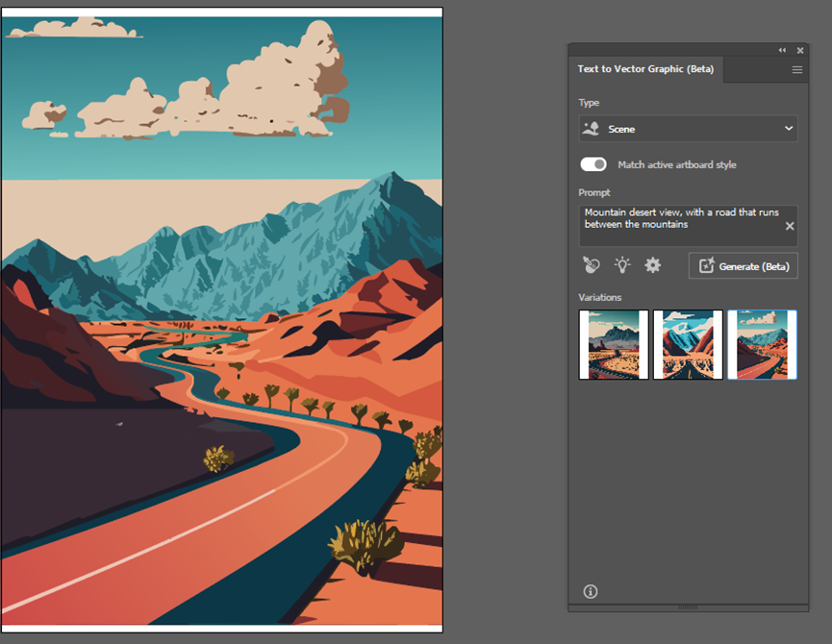
Task: Click the Generate (Beta) button
Action: 743,266
